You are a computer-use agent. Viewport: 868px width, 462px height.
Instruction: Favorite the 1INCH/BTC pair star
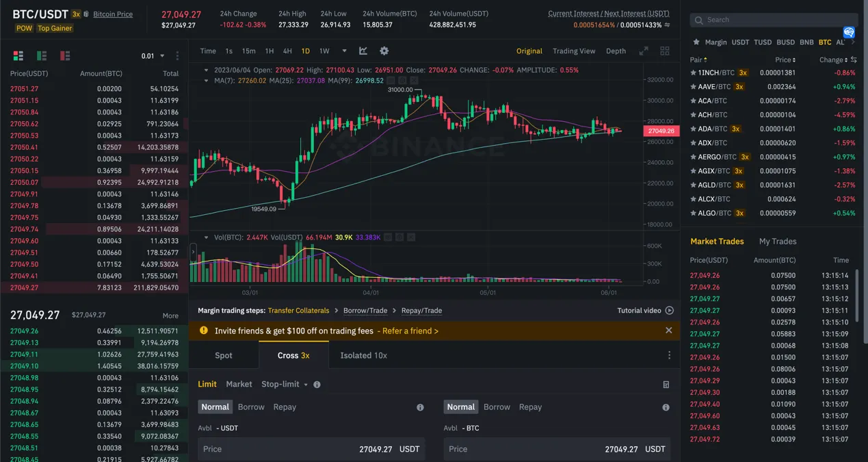[694, 73]
